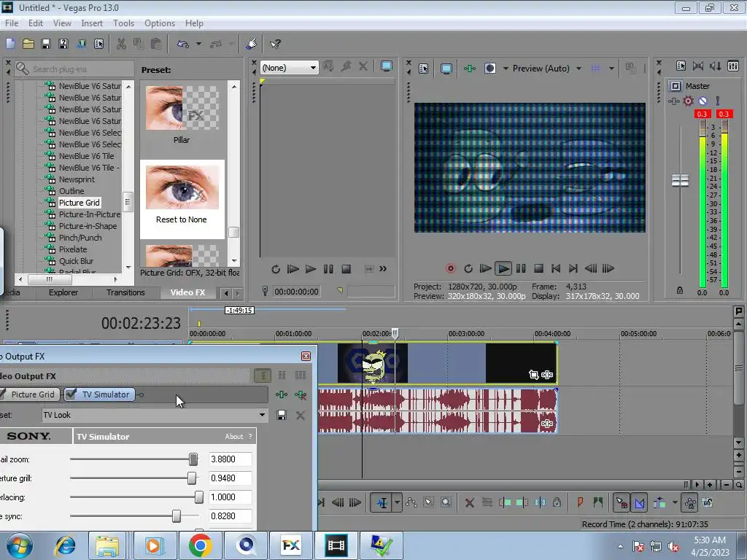Adjust the sync slider valued 0.8280
This screenshot has height=560, width=747.
pyautogui.click(x=177, y=516)
